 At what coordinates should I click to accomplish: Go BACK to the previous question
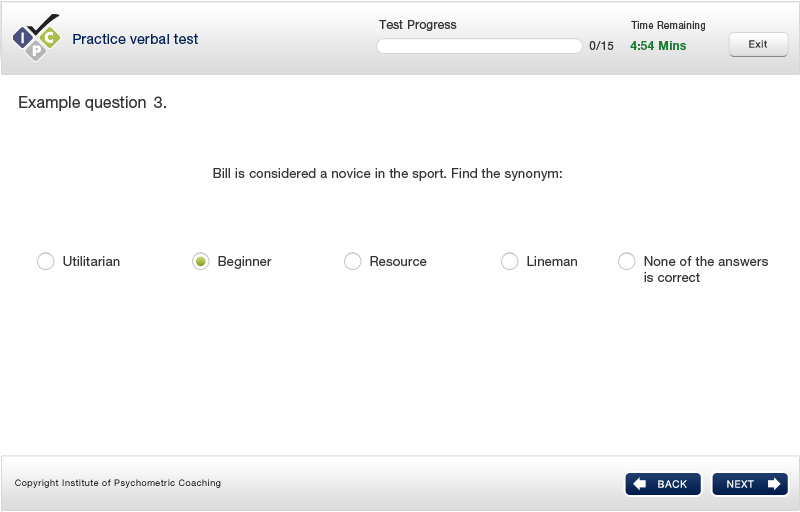coord(663,484)
